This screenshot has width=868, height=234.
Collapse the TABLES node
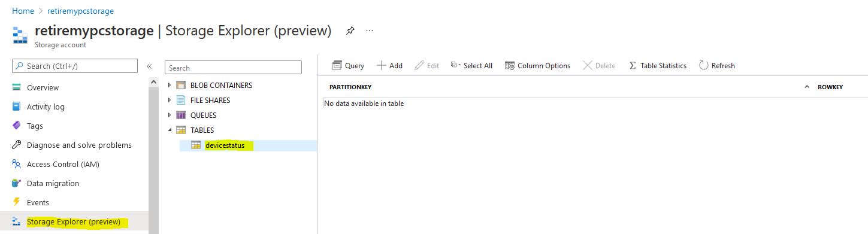170,130
